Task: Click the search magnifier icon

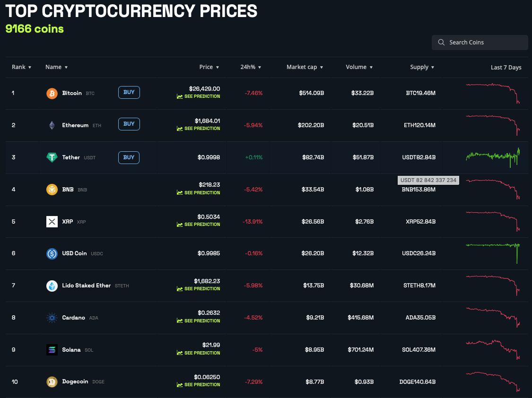Action: 441,43
